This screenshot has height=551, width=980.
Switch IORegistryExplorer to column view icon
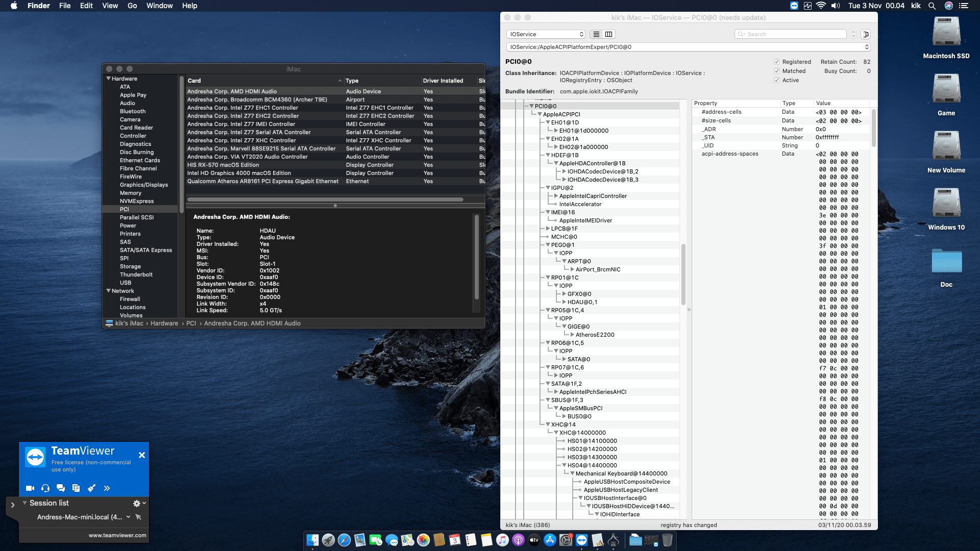point(609,34)
